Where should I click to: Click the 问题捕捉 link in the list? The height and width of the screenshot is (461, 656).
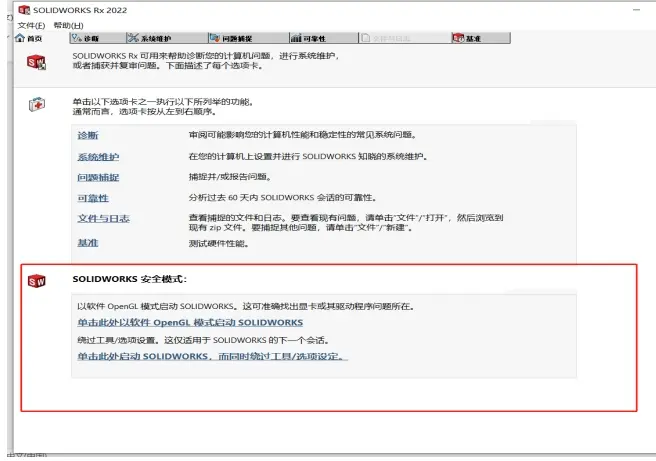coord(98,177)
